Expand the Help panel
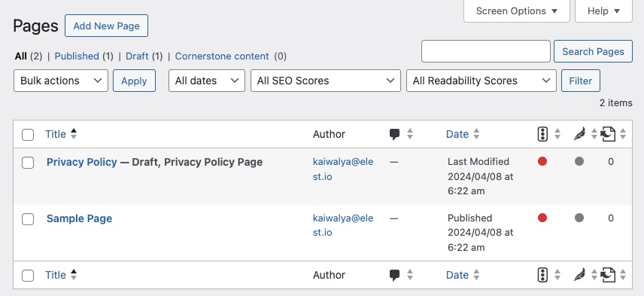 (x=603, y=11)
